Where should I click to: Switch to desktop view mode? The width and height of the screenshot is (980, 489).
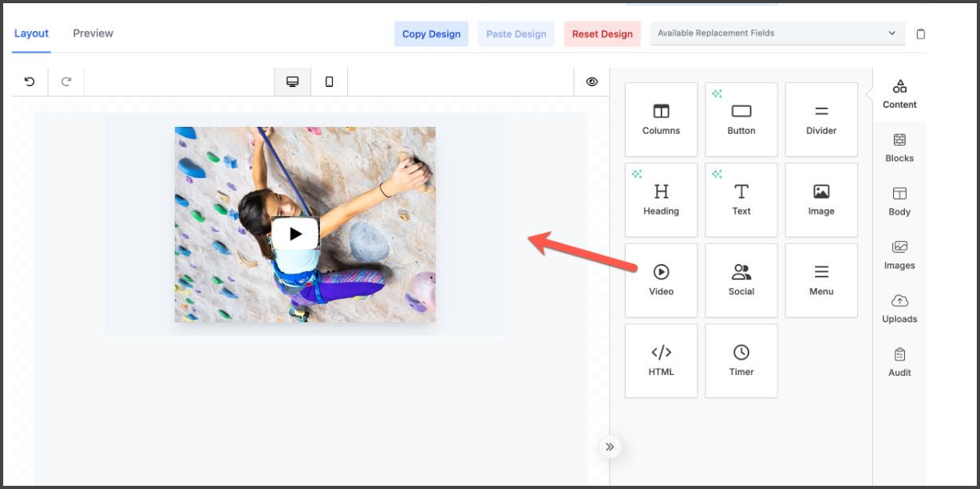[x=292, y=81]
